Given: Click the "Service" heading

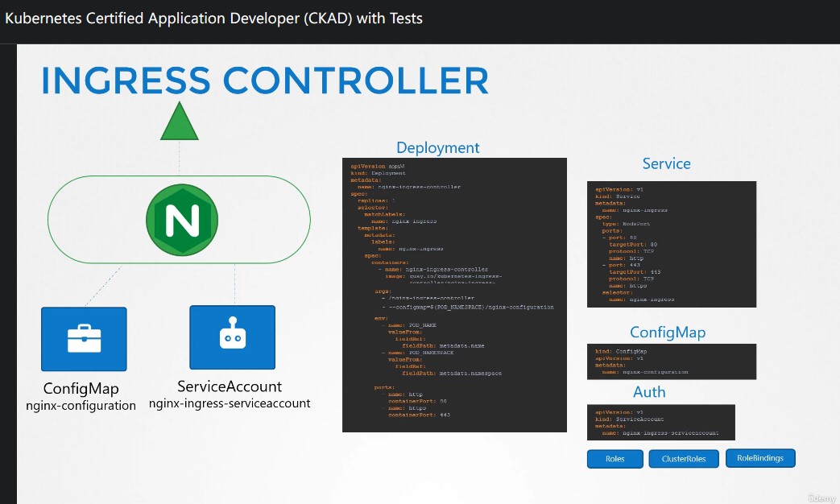Looking at the screenshot, I should coord(666,164).
